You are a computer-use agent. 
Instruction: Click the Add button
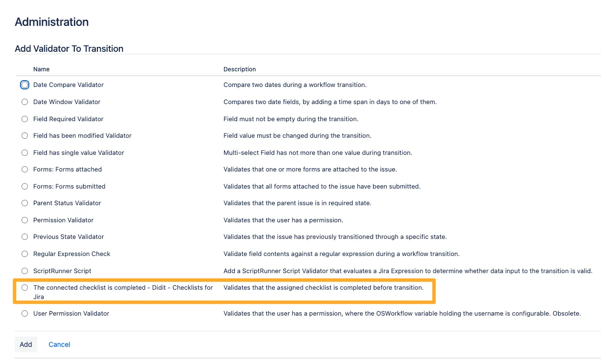coord(26,344)
